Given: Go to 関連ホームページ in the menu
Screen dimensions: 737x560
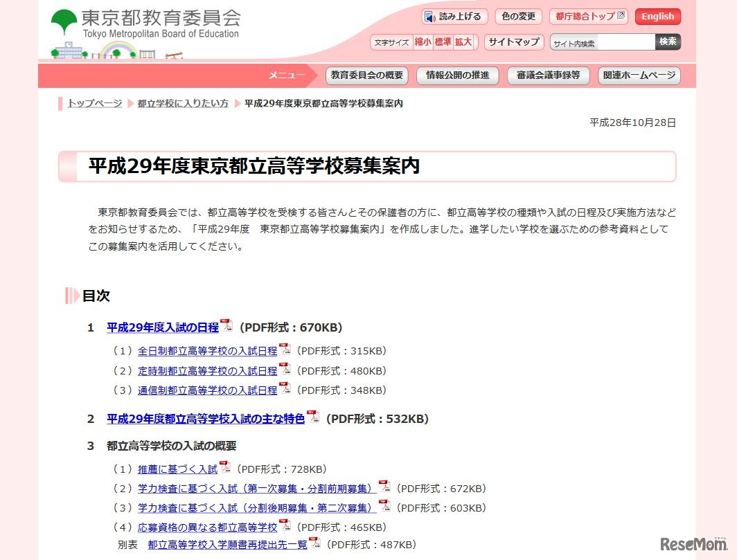Looking at the screenshot, I should [x=639, y=75].
